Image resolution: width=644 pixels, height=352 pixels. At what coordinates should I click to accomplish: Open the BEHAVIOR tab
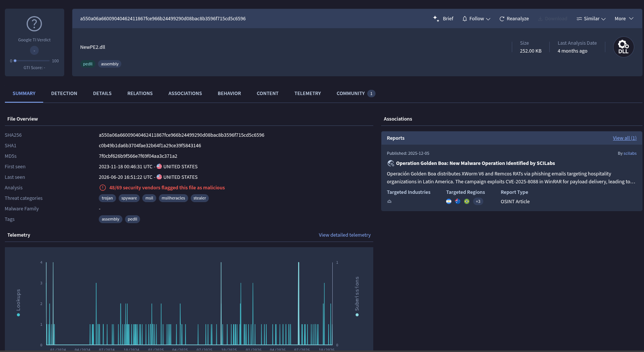(229, 94)
